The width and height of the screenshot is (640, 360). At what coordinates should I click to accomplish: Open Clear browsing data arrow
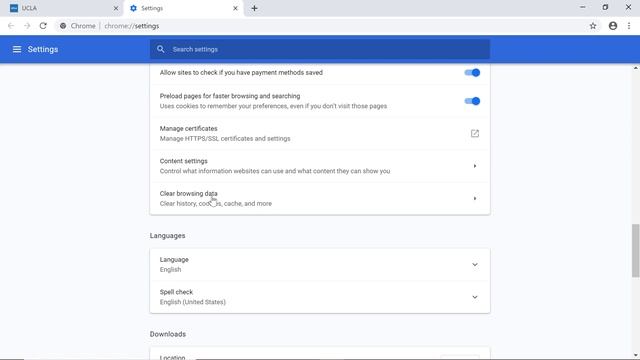click(x=475, y=198)
